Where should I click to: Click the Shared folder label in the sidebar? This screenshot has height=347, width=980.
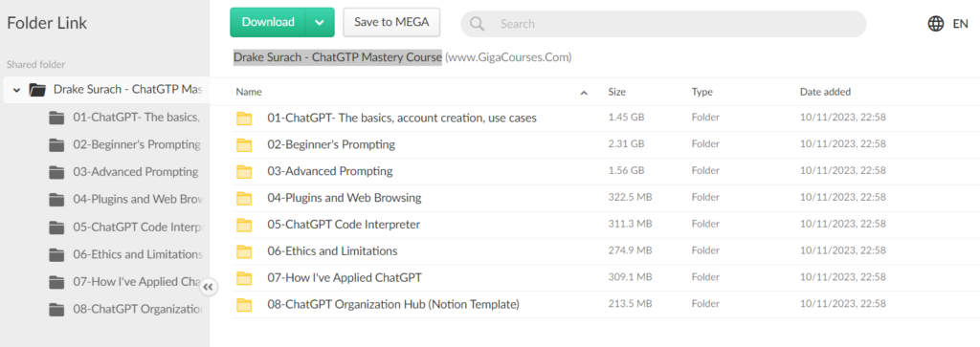(x=35, y=64)
